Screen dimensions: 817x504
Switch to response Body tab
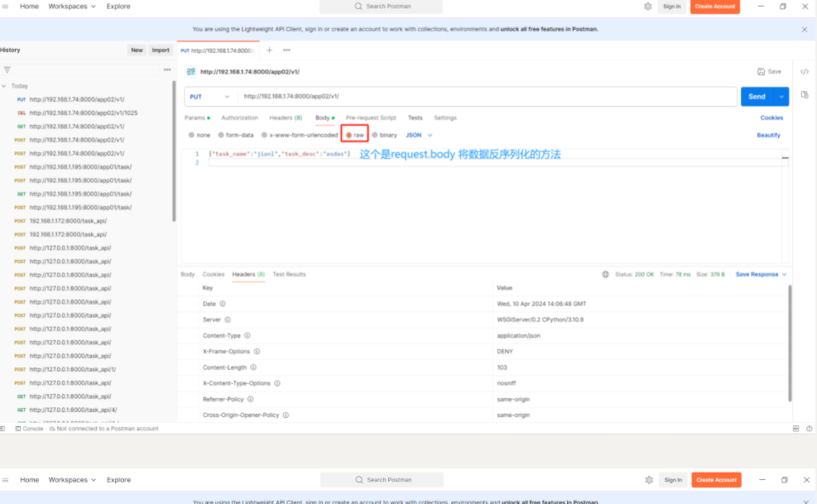point(188,274)
